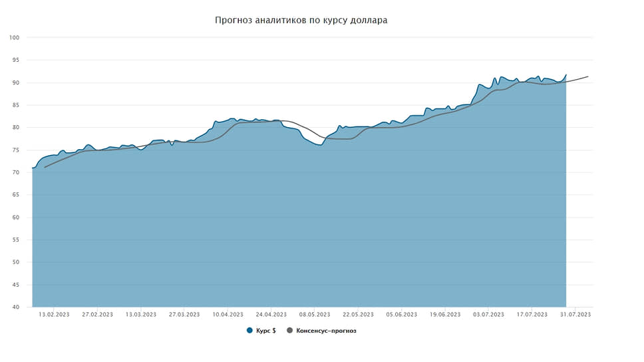Click the x-axis date label 08.05.2023
Viewport: 644px width, 362px height.
[315, 314]
